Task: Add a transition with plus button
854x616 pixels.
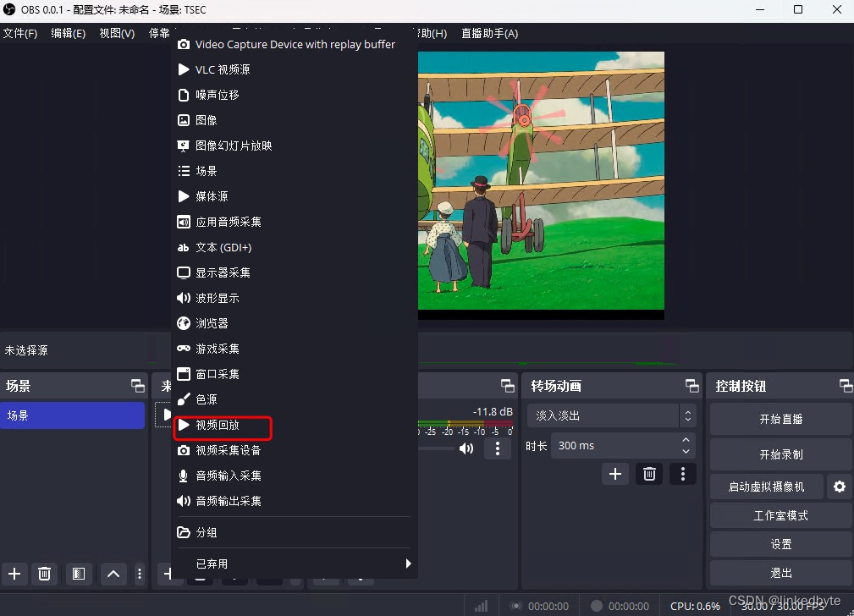Action: (615, 474)
